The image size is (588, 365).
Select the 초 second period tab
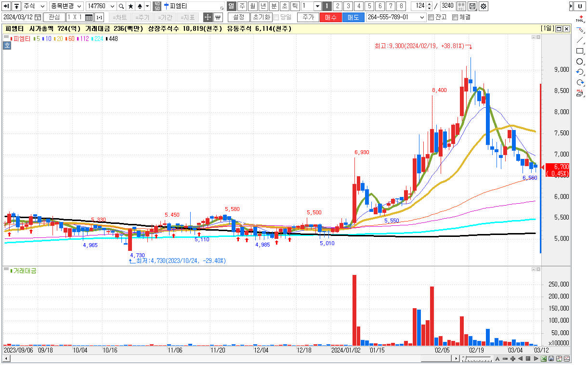284,6
